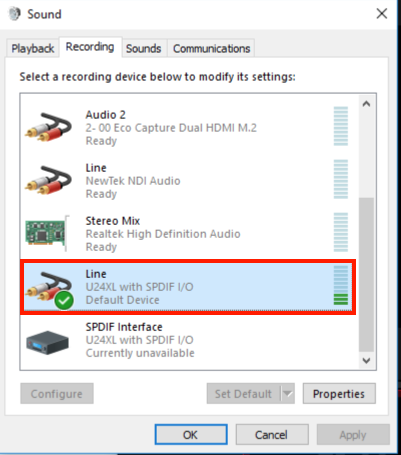The height and width of the screenshot is (455, 401).
Task: Click the device list scrollbar thumb
Action: 366,275
